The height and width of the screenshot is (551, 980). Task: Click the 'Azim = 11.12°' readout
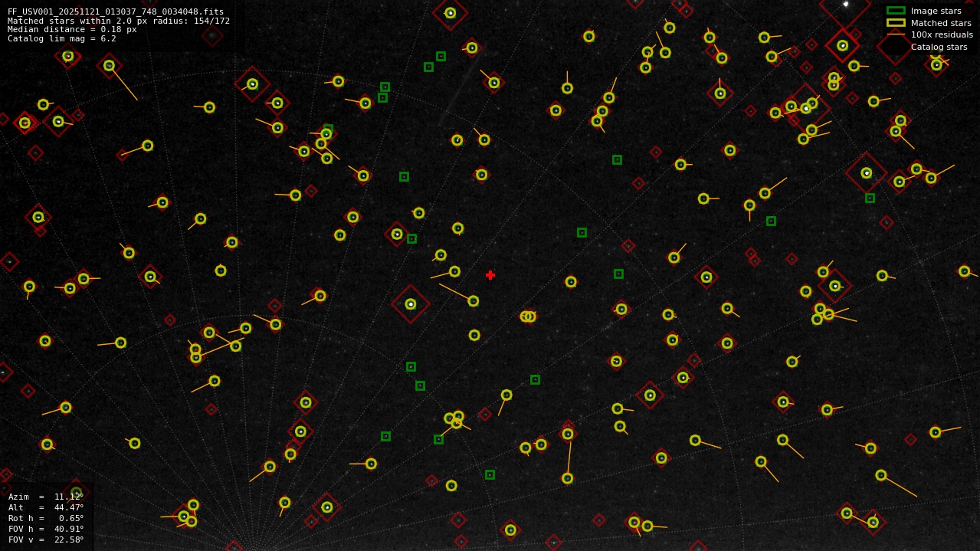point(46,497)
